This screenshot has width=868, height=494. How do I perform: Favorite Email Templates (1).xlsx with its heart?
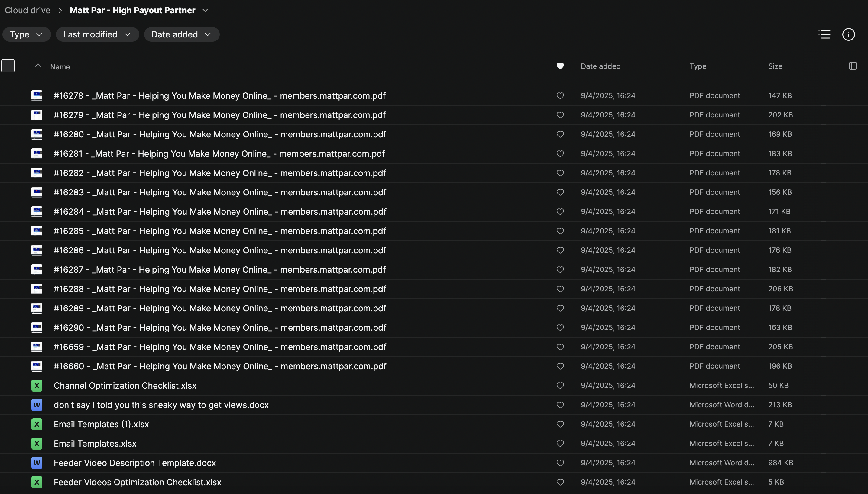tap(560, 424)
